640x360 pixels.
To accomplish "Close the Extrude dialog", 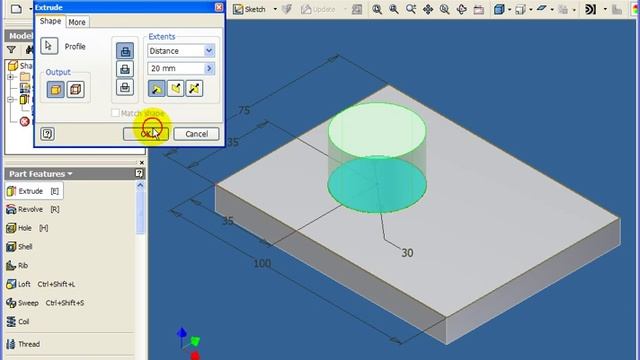I will click(219, 7).
